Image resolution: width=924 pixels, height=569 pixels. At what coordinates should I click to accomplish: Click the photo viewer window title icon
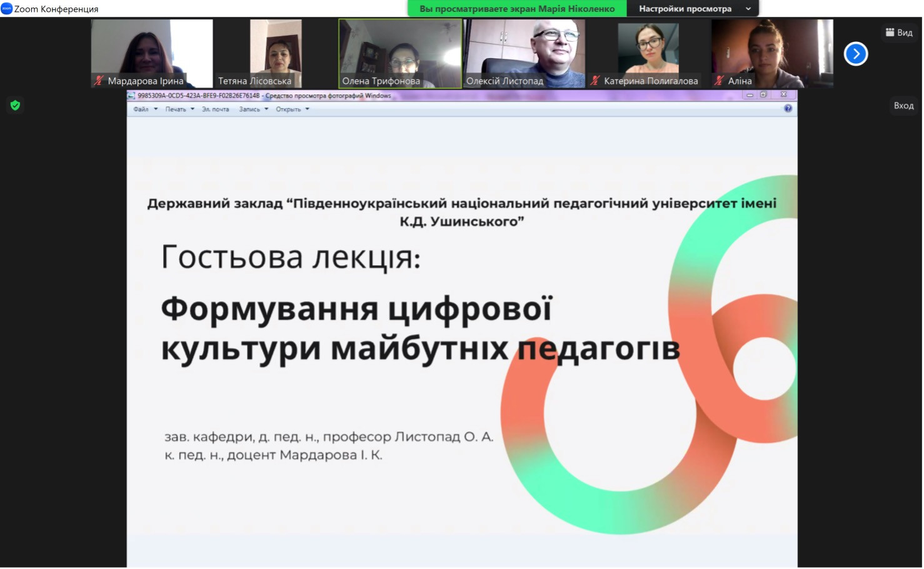tap(131, 96)
